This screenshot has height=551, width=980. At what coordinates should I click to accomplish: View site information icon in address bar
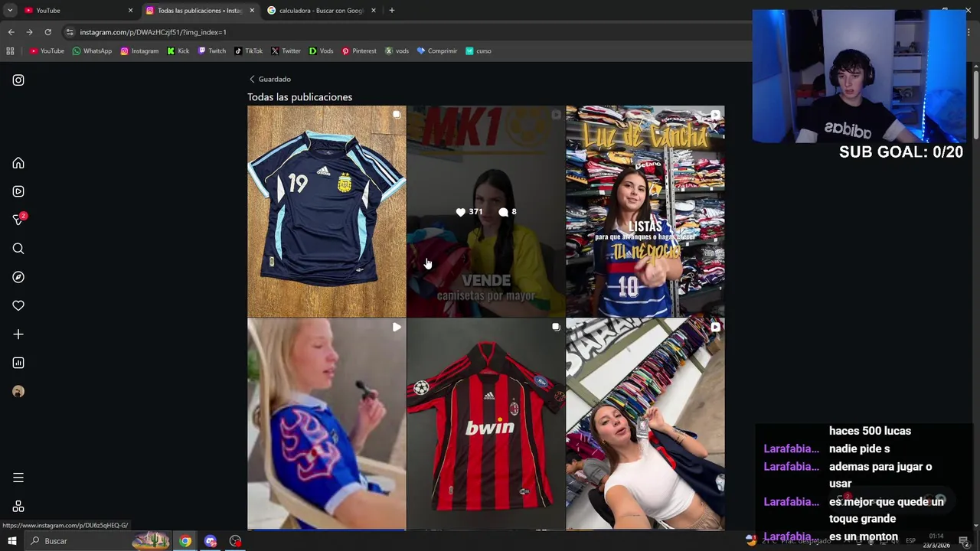[x=70, y=32]
